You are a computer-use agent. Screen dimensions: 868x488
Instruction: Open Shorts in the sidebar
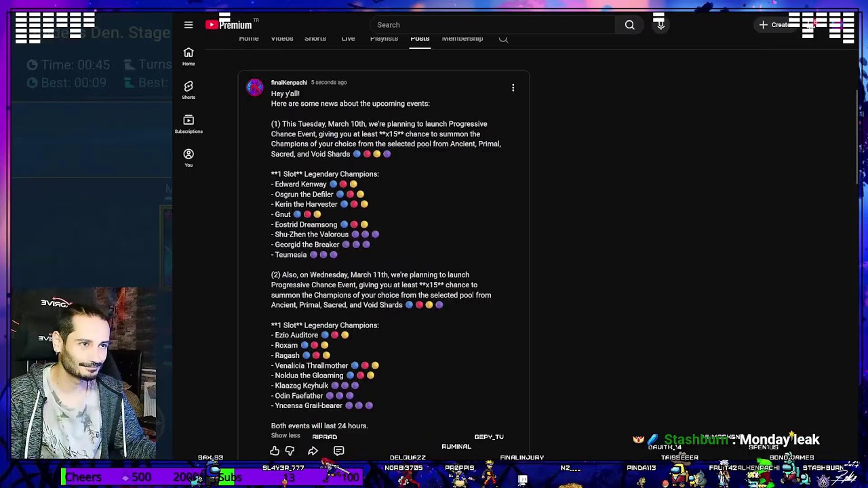189,90
